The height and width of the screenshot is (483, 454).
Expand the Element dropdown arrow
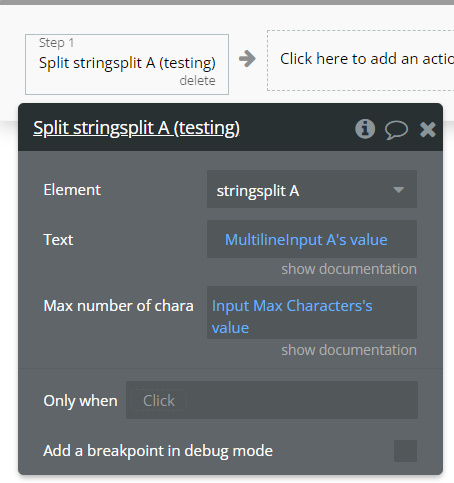point(399,190)
